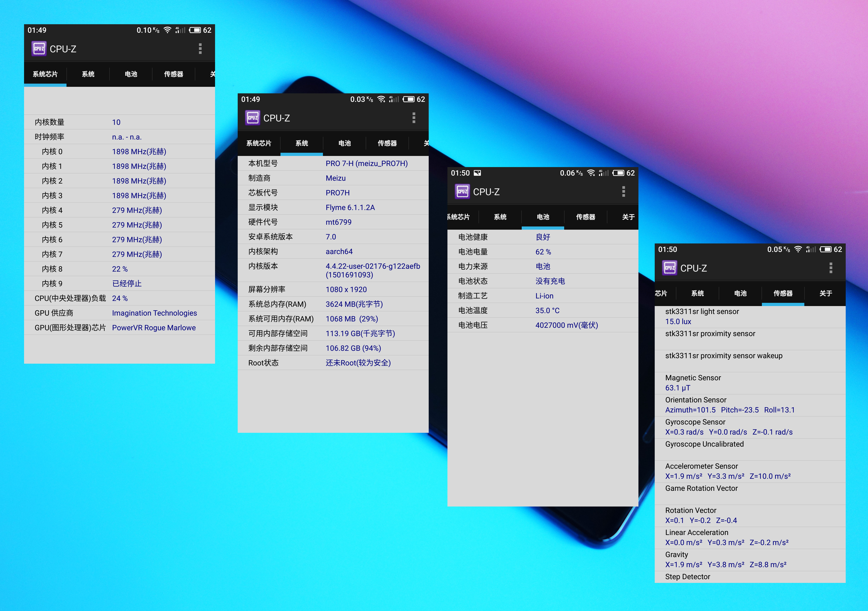Switch to the 系统 tab in the battery screenshot
The height and width of the screenshot is (611, 868).
click(500, 217)
